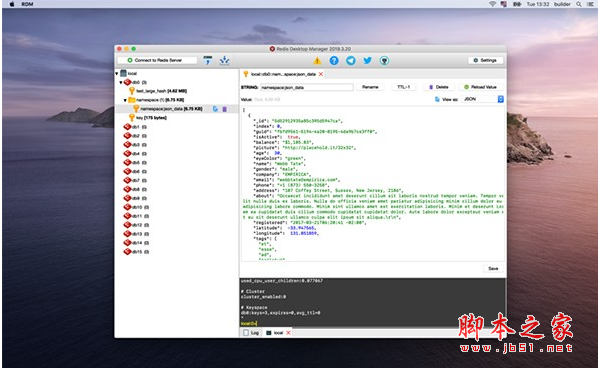The image size is (598, 368).
Task: Click the Rename button
Action: click(370, 87)
